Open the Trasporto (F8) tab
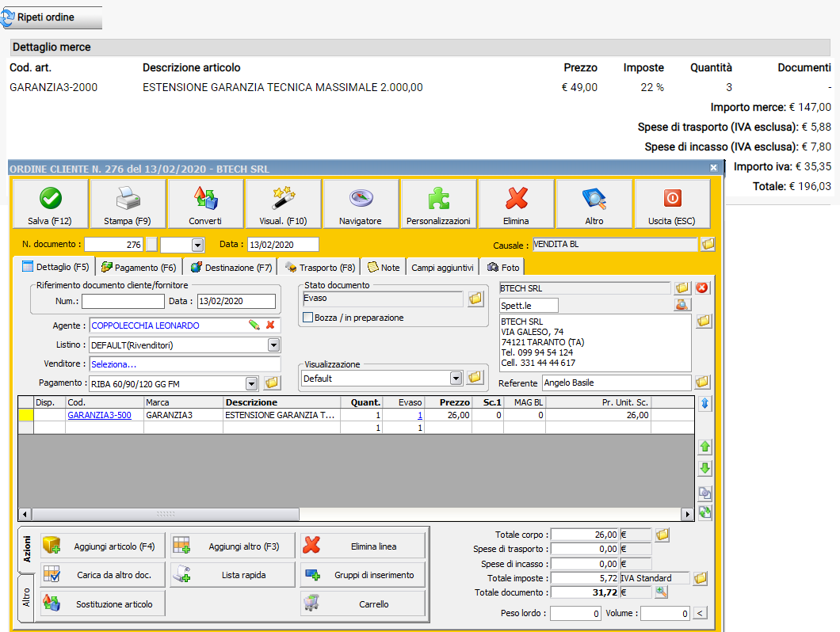The width and height of the screenshot is (840, 632). (x=319, y=268)
